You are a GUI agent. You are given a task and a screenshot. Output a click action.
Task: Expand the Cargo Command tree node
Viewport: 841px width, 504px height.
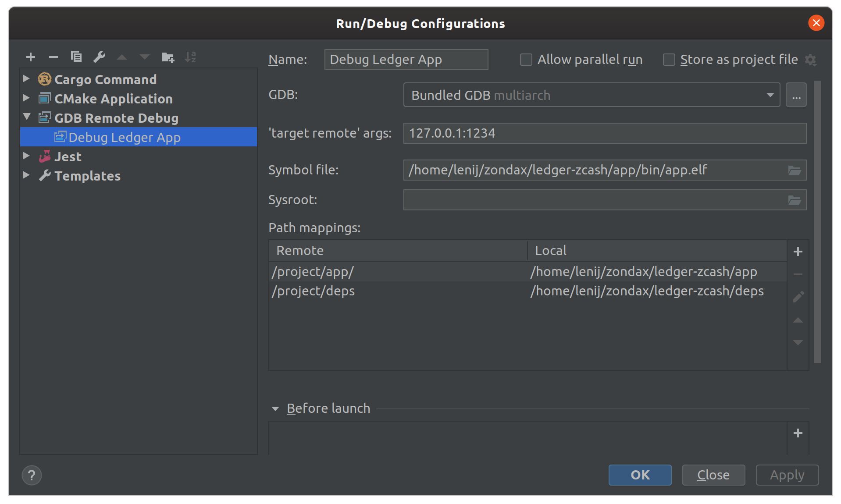point(26,79)
